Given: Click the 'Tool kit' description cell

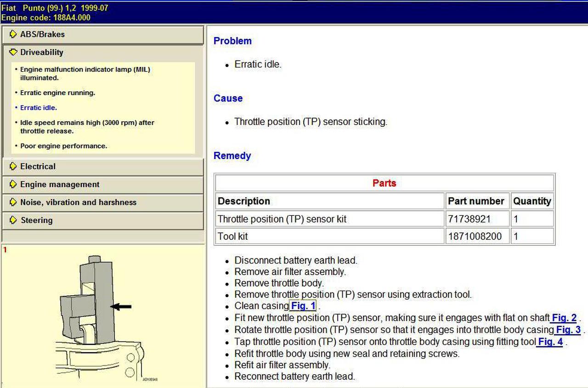Looking at the screenshot, I should (330, 236).
